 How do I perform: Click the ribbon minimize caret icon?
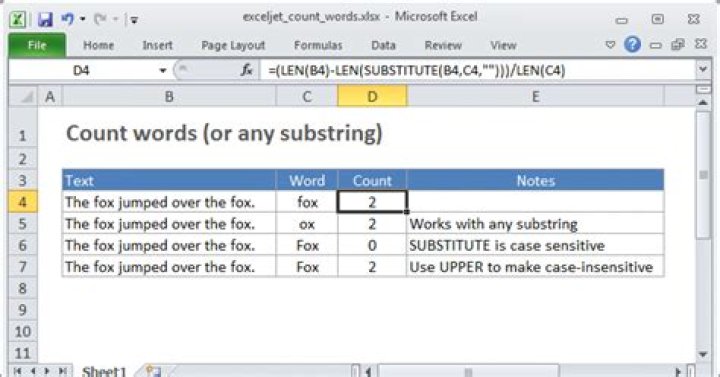[610, 45]
